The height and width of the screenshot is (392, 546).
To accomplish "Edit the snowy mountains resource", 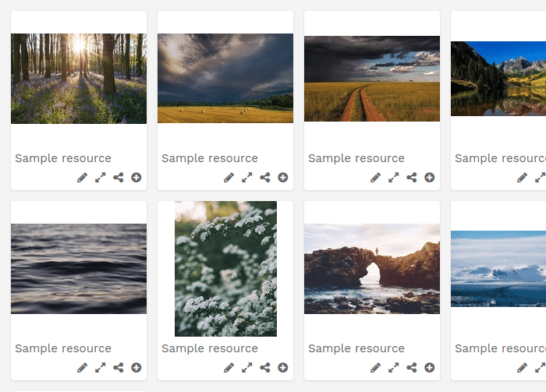I will point(522,368).
